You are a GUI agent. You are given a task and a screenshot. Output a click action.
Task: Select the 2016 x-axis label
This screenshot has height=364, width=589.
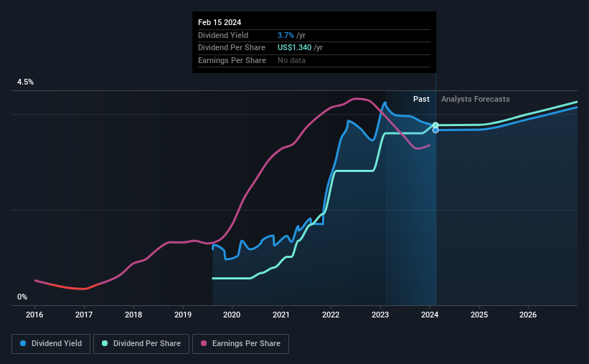pos(34,315)
